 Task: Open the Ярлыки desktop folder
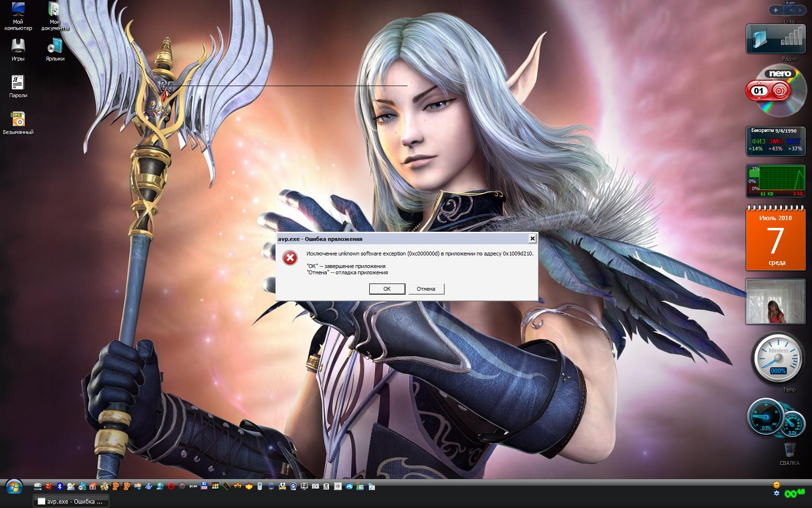(55, 50)
